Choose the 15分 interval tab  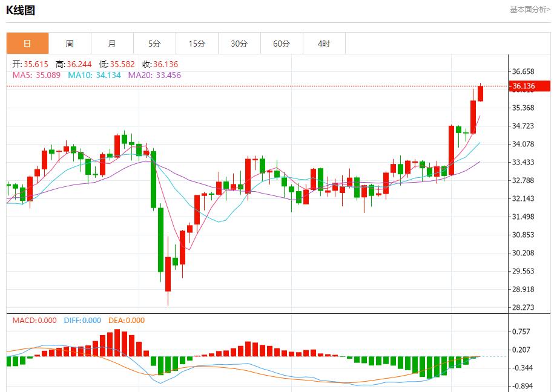pyautogui.click(x=197, y=44)
